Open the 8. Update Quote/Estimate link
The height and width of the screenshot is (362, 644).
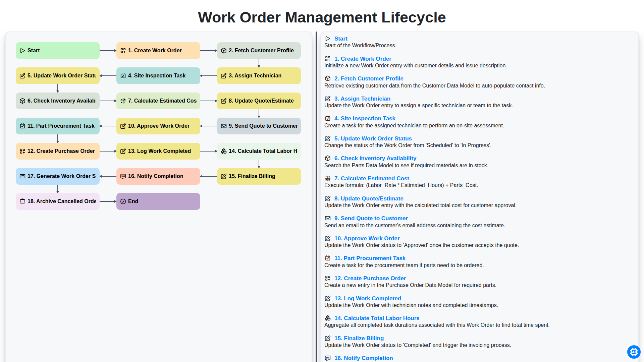pos(369,198)
